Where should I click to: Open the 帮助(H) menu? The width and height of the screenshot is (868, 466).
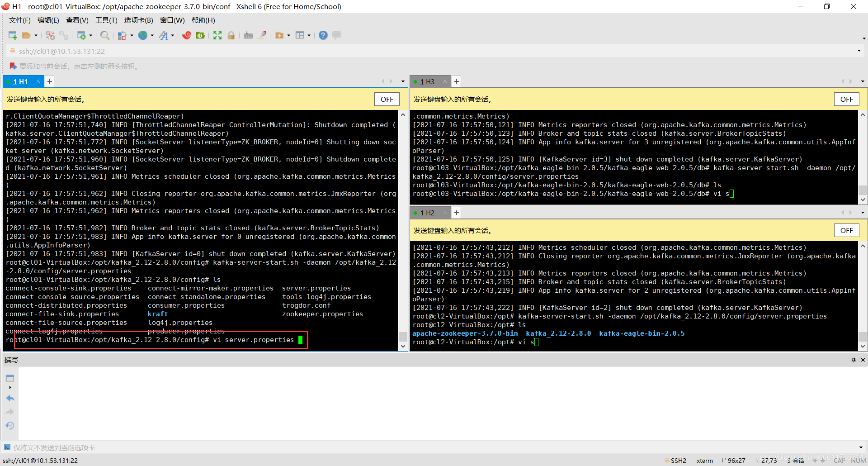(203, 20)
